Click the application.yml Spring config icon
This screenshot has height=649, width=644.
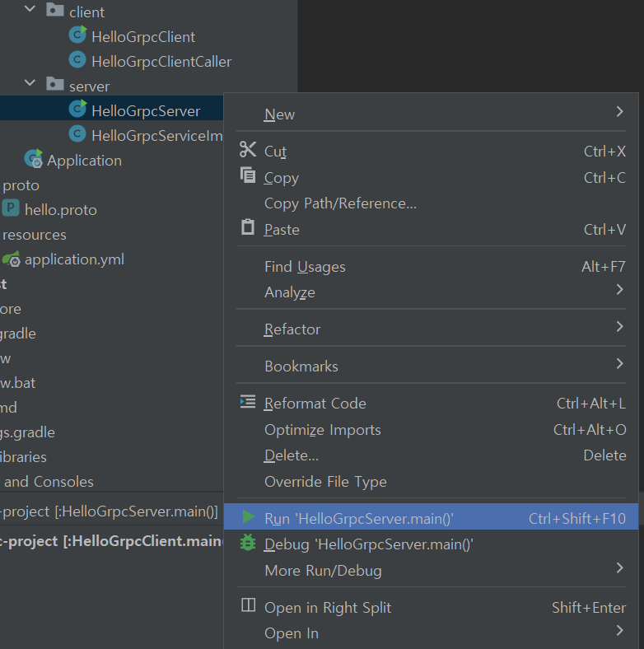click(12, 259)
